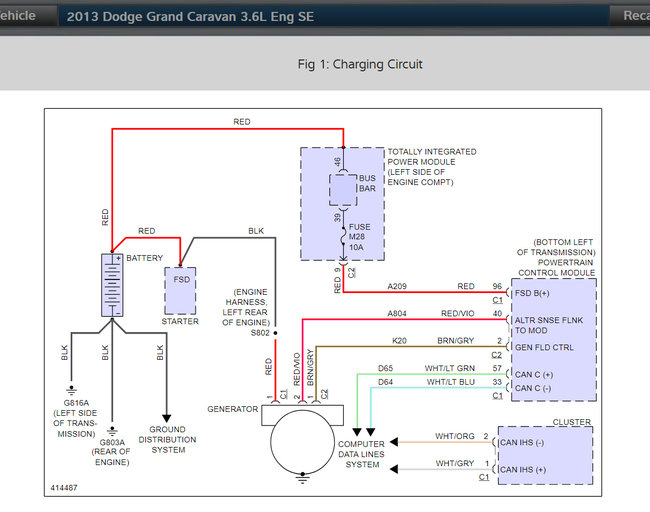Click the diagram number 414487

click(x=64, y=488)
